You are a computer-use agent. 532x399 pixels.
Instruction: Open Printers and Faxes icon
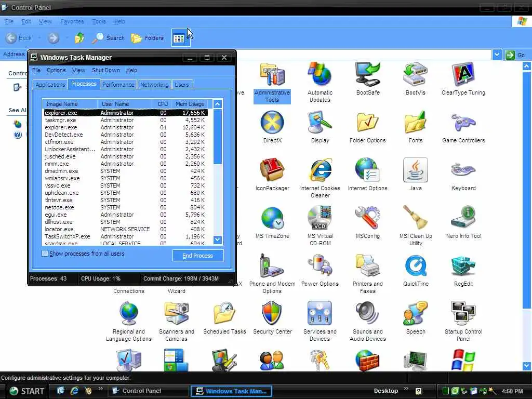tap(368, 274)
